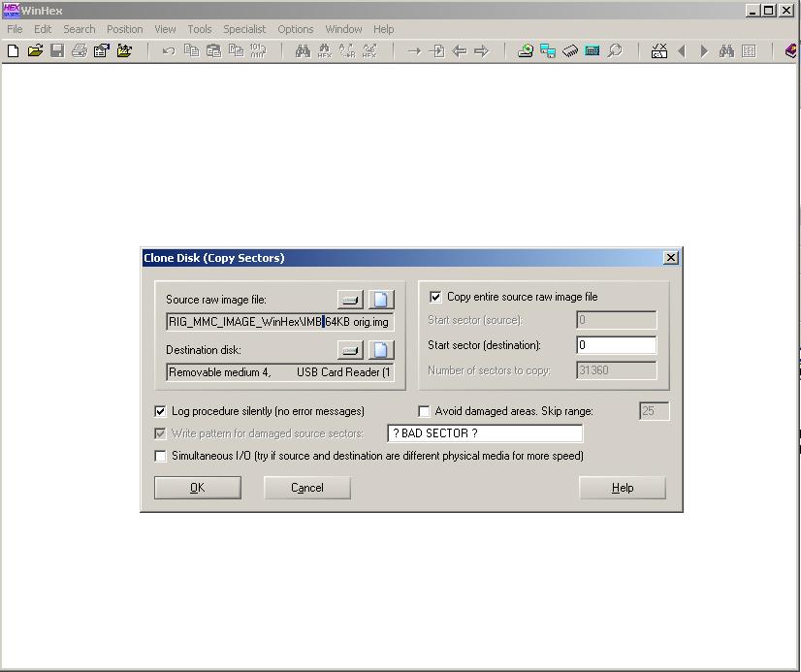Open the Specialist menu

[244, 29]
